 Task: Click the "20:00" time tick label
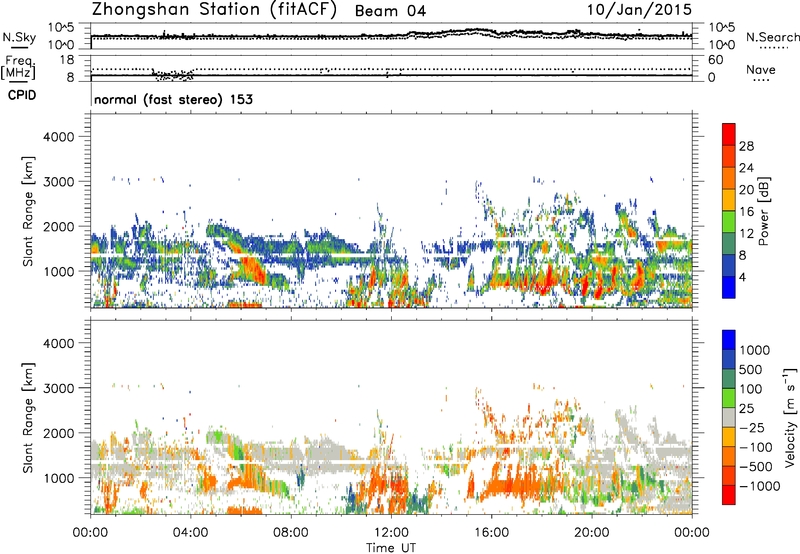[x=591, y=533]
